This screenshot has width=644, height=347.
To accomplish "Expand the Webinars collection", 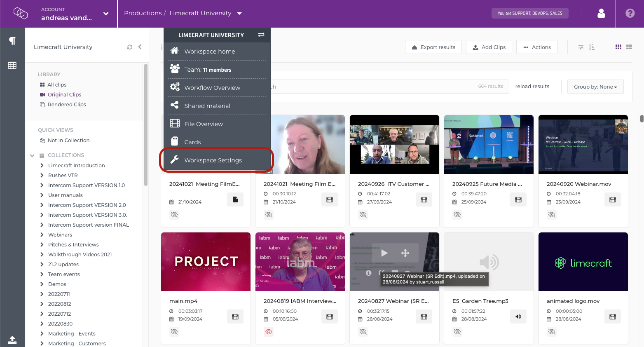I will coord(42,234).
